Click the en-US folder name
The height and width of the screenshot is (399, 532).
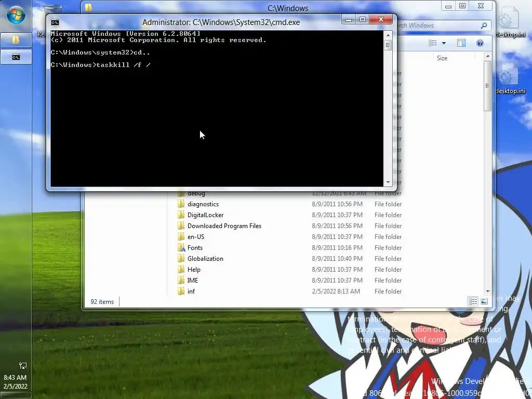coord(196,237)
